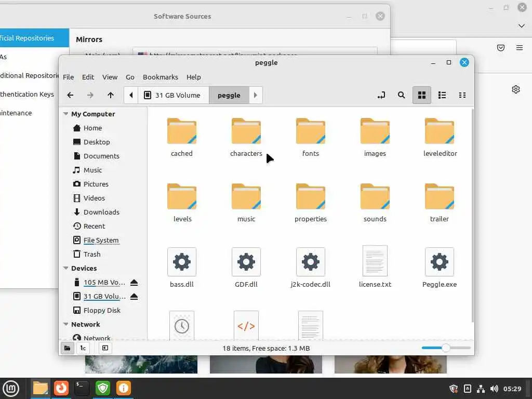
Task: Go back with the left arrow button
Action: pos(70,96)
